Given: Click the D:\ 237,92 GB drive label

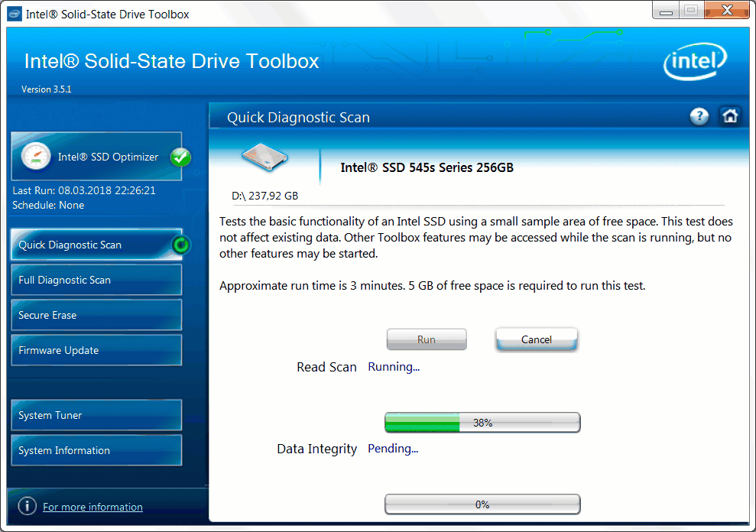Looking at the screenshot, I should (264, 196).
